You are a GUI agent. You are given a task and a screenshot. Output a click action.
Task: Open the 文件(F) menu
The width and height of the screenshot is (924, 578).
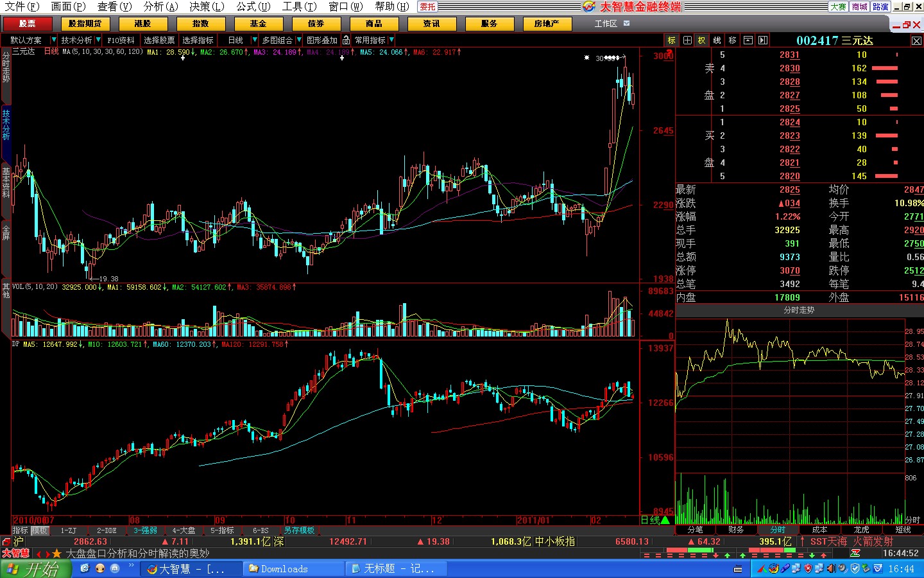point(21,6)
